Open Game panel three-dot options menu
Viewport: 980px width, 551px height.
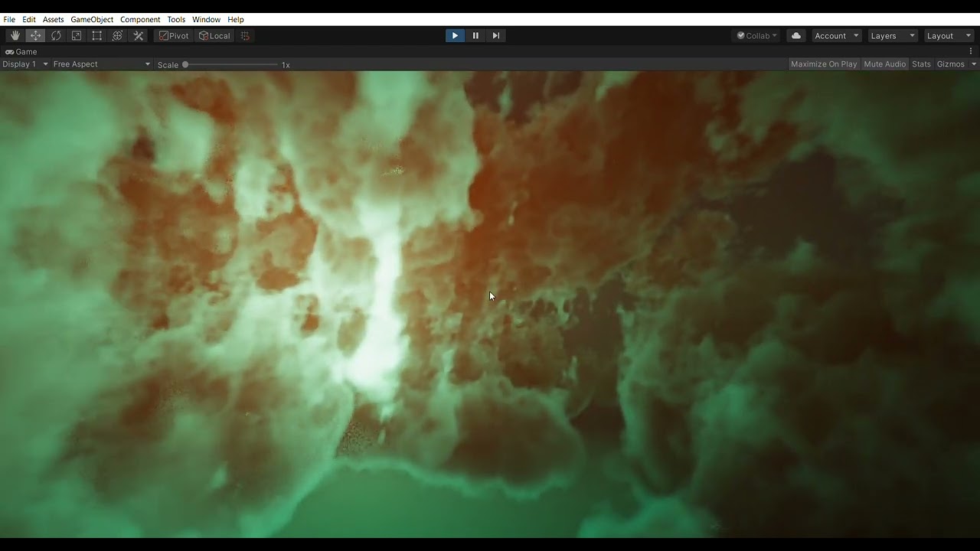pyautogui.click(x=971, y=51)
